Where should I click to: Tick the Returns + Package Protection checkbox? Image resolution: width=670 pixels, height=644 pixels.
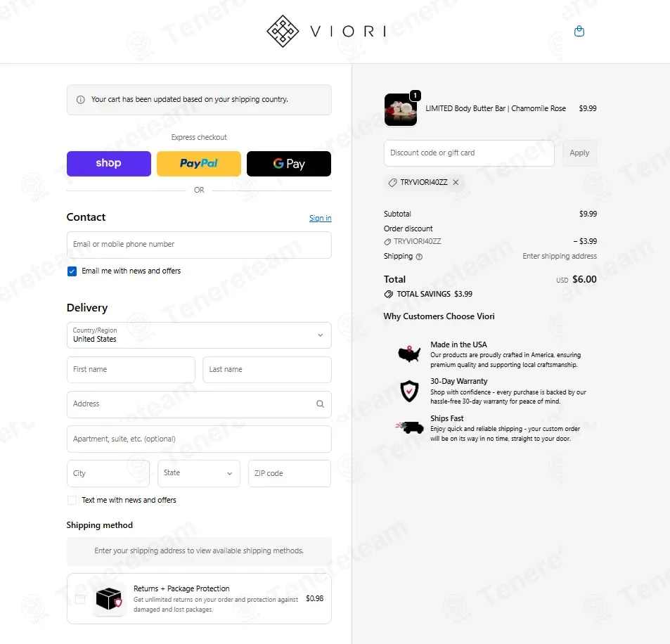point(80,599)
